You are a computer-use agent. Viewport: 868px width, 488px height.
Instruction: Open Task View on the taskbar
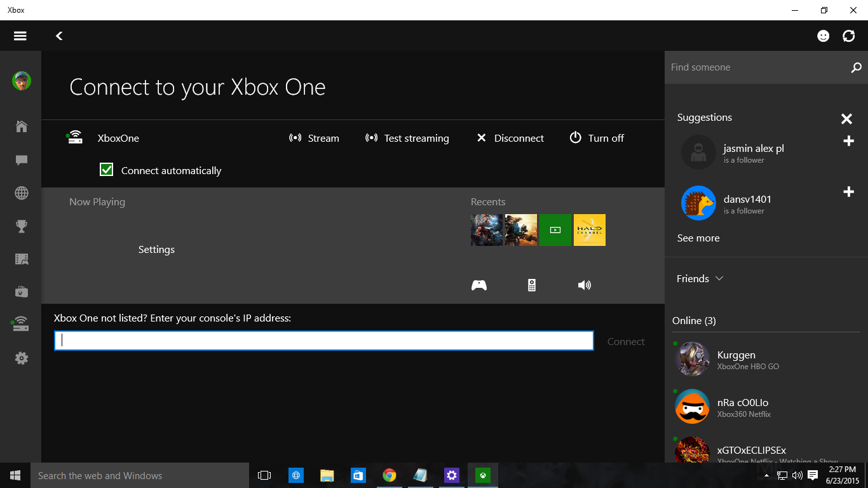264,475
